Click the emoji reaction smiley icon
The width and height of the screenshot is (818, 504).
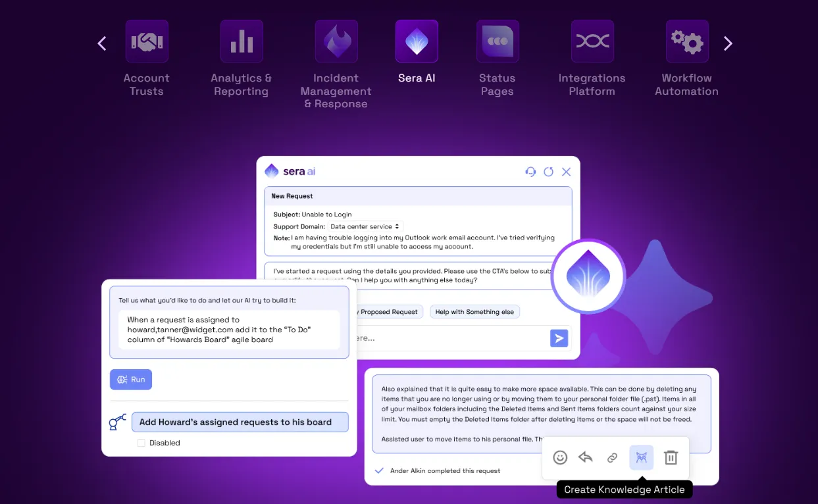pyautogui.click(x=560, y=458)
